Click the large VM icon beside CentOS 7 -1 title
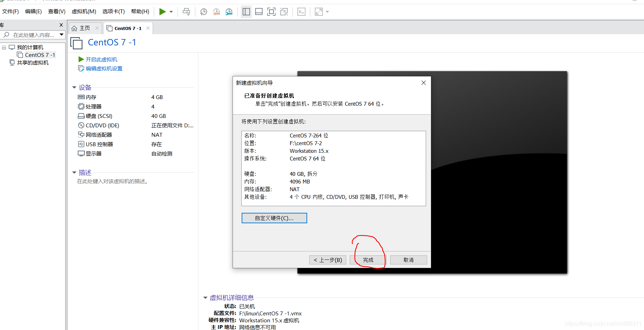Viewport: 644px width, 330px height. pos(77,43)
